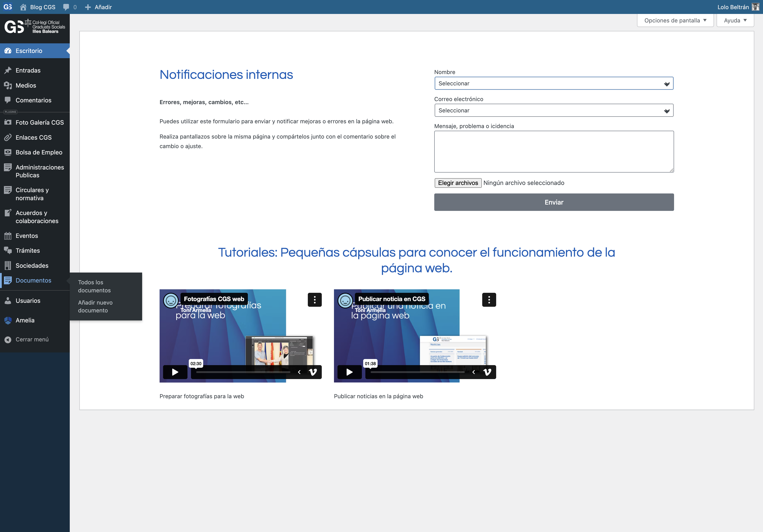The height and width of the screenshot is (532, 763).
Task: Seek on the 02:30 video progress bar
Action: click(243, 372)
